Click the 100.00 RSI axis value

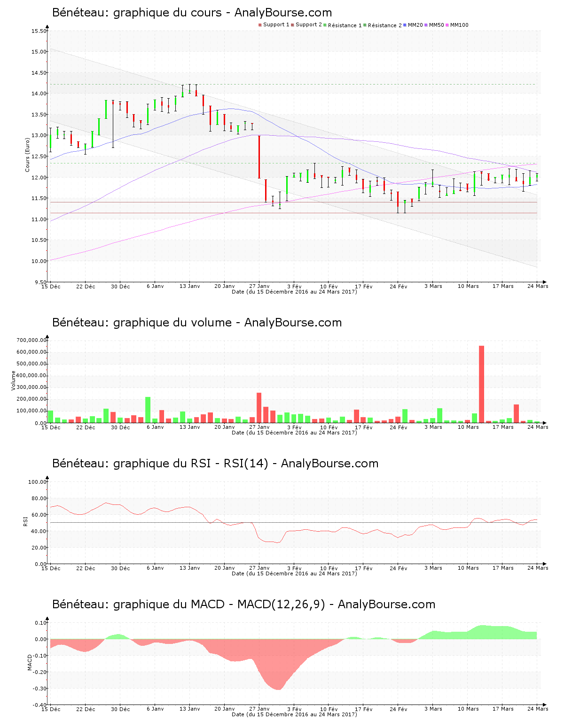38,482
